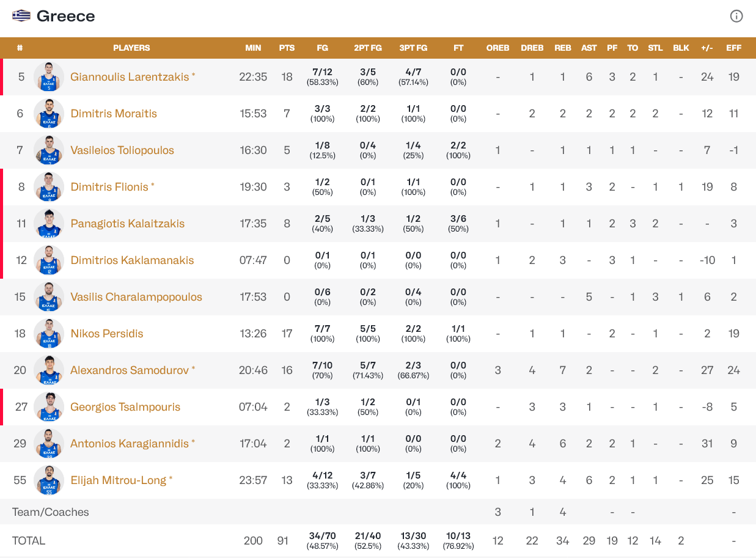
Task: Click Alexandros Samodurov player photo
Action: coord(49,370)
